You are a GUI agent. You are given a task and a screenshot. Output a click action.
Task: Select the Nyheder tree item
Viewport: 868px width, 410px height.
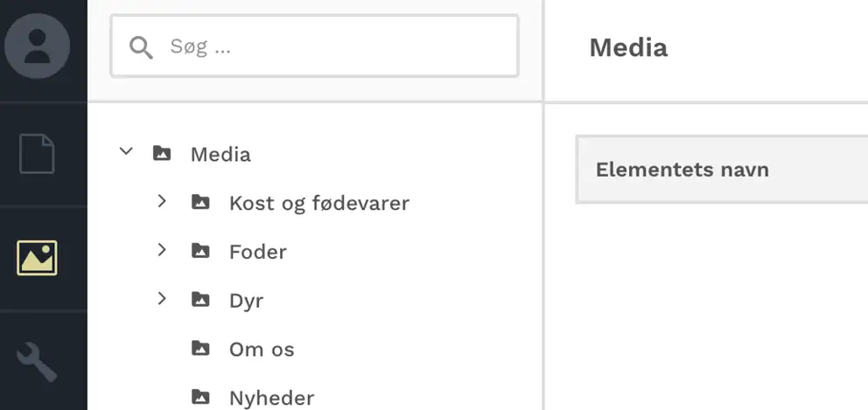pos(271,399)
